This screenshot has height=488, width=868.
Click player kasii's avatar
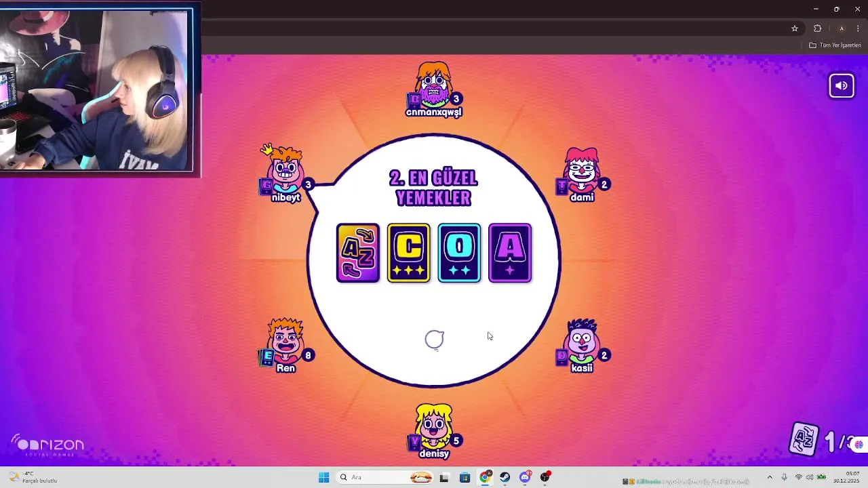(x=582, y=340)
